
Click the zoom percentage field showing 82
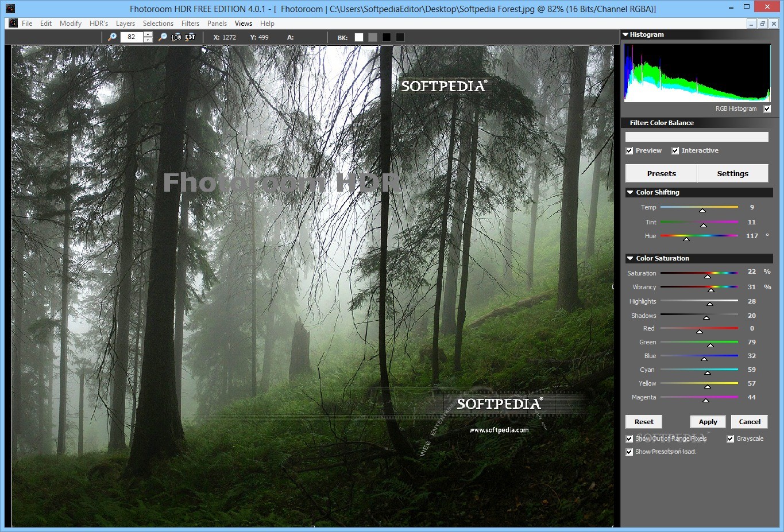(132, 37)
